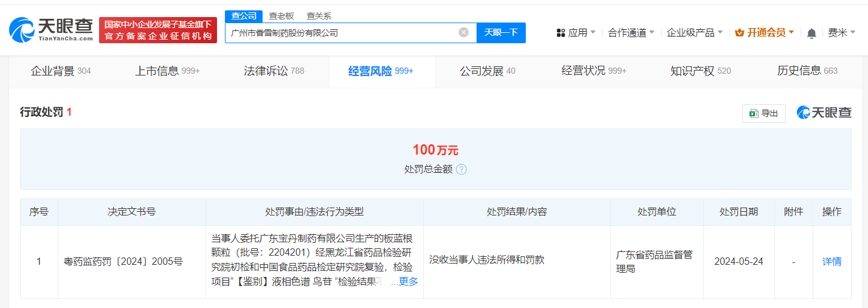Image resolution: width=868 pixels, height=308 pixels.
Task: Export the penalty table with 导出
Action: [764, 113]
